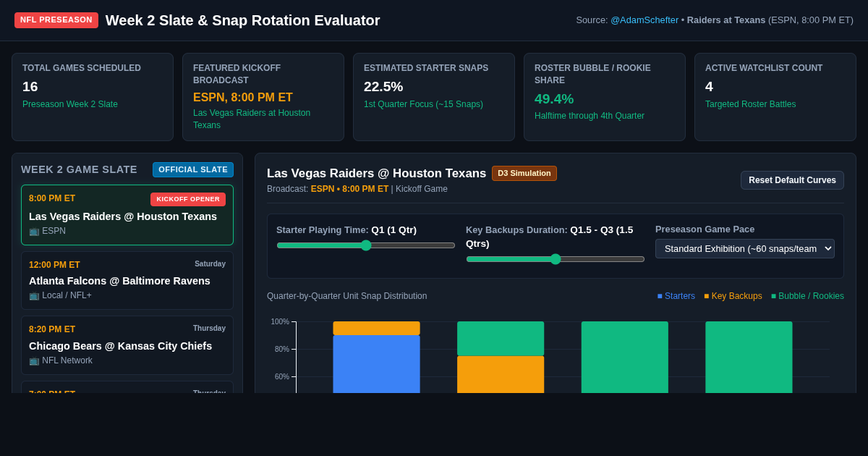The image size is (868, 456).
Task: Adjust the Starter Playing Time slider
Action: point(366,245)
